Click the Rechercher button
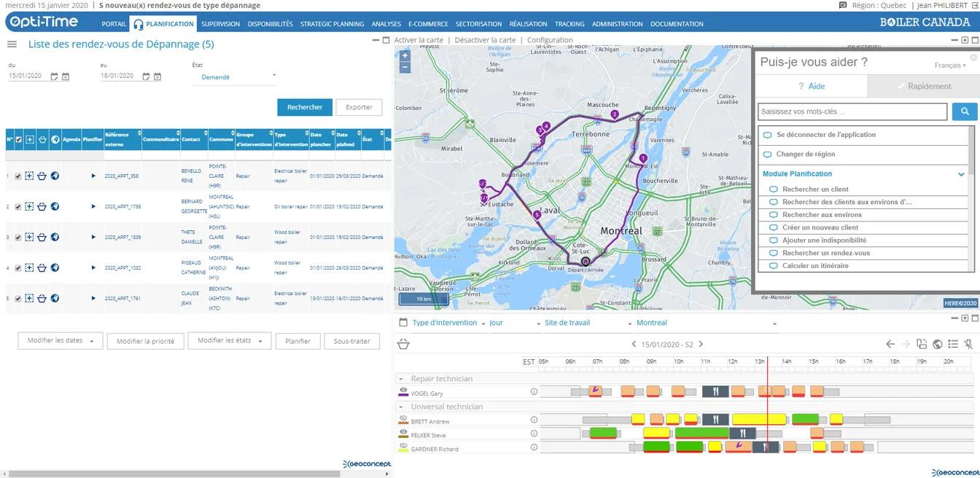 click(305, 107)
